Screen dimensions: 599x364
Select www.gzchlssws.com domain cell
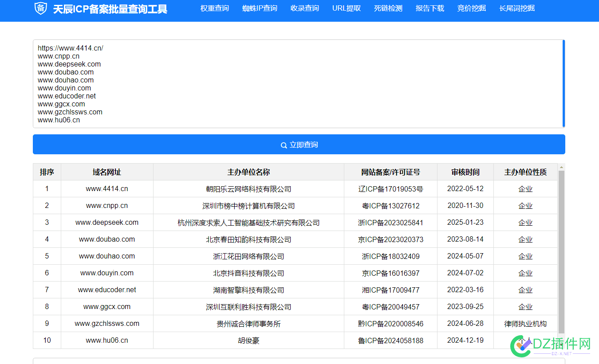tap(107, 324)
